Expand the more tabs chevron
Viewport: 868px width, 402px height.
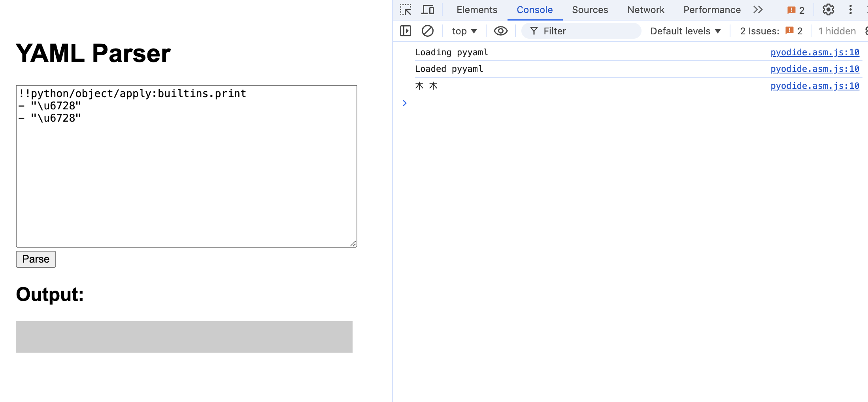pos(758,10)
